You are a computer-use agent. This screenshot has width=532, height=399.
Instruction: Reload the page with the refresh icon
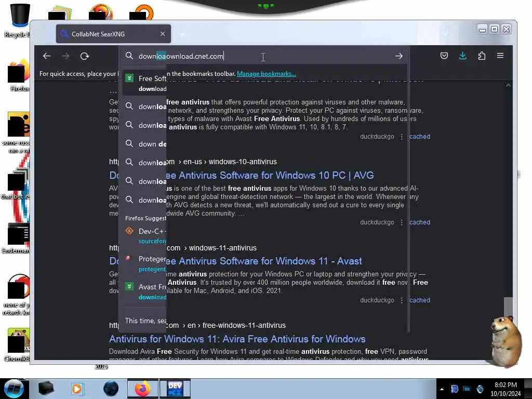pos(85,56)
